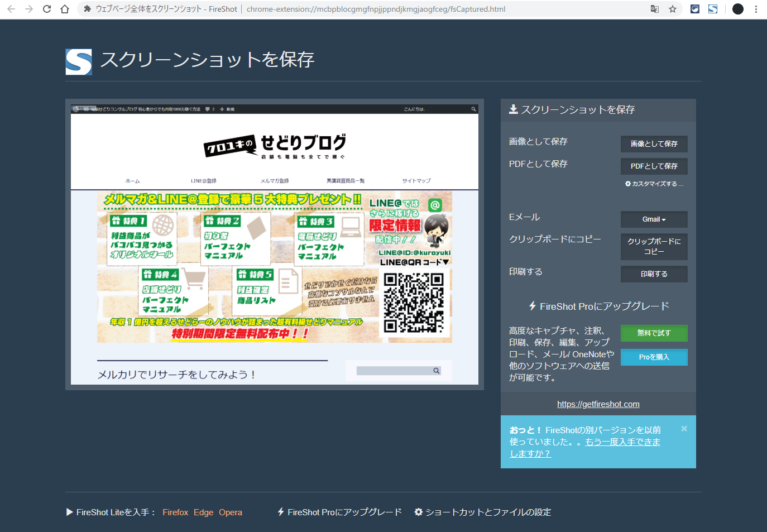Click the gear icon beside ショートカットとファイルの設定

coord(418,512)
